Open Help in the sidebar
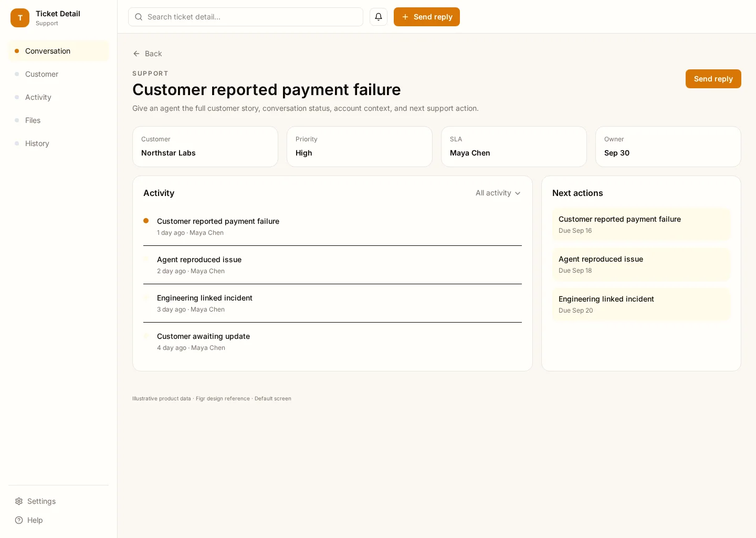The height and width of the screenshot is (538, 756). point(59,520)
